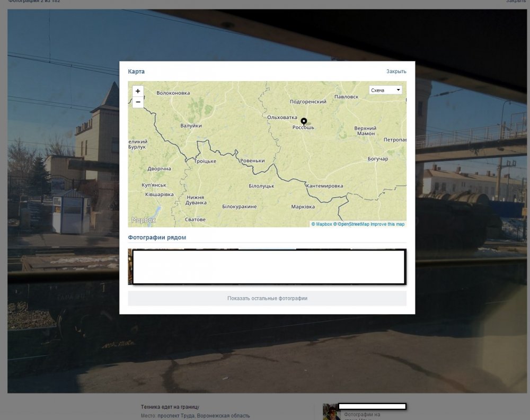Click the location pin marker at Россошь
The width and height of the screenshot is (530, 420).
304,121
